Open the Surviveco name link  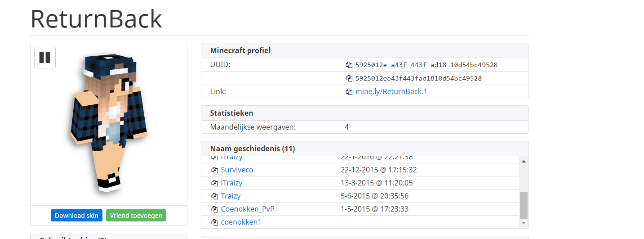click(237, 170)
